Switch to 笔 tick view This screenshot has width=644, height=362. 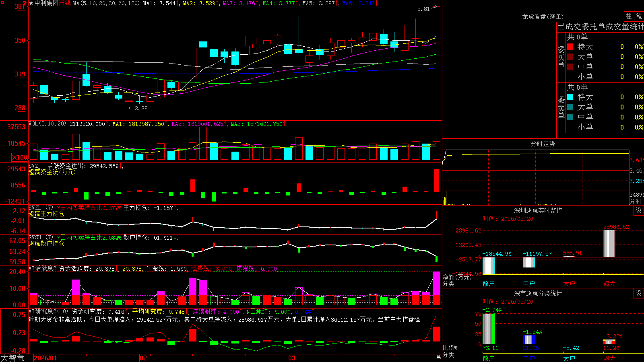coord(639,16)
